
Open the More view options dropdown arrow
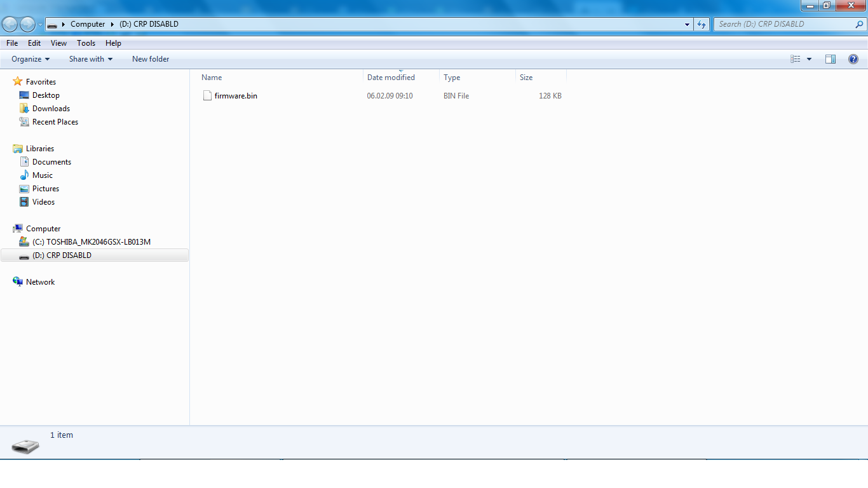pos(809,59)
